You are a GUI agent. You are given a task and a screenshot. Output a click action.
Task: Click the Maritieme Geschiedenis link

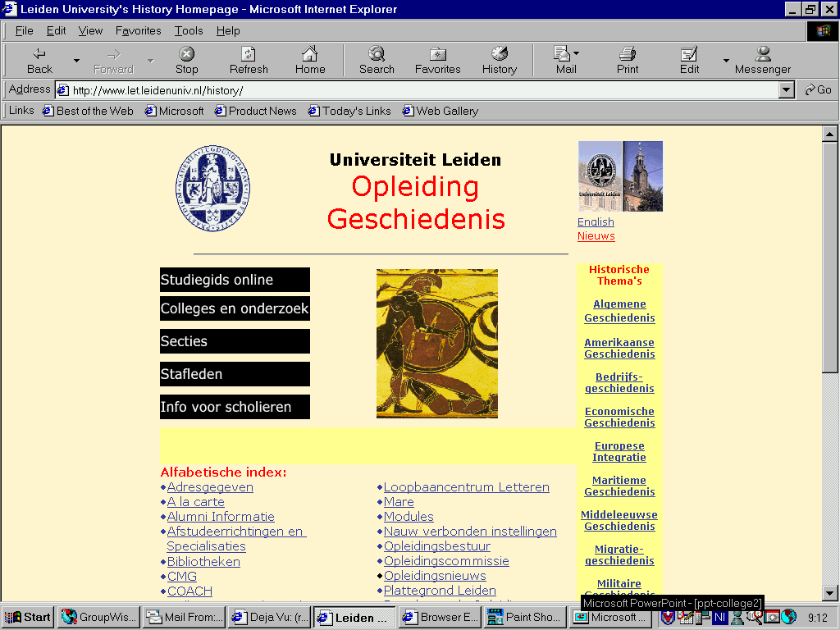click(x=619, y=486)
